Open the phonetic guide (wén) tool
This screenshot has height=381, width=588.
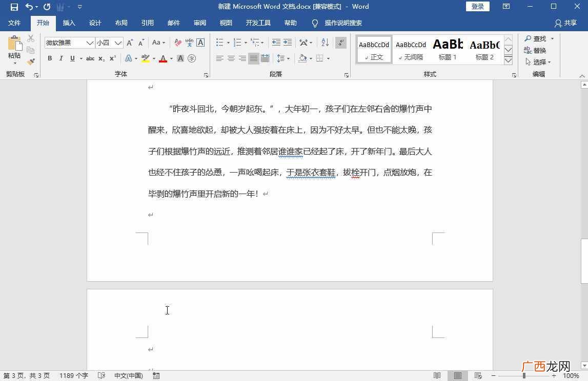tap(189, 43)
